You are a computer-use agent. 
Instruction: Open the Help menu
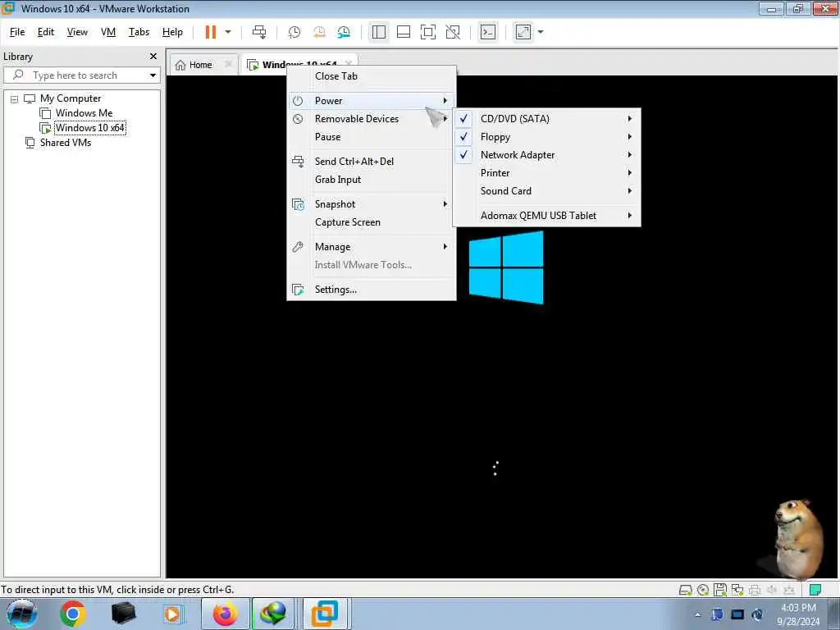pos(172,32)
